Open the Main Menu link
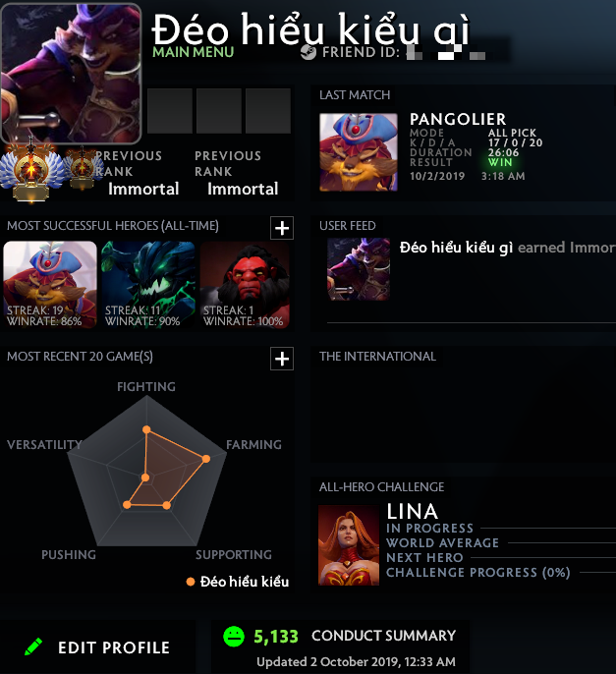This screenshot has width=616, height=674. click(x=193, y=52)
